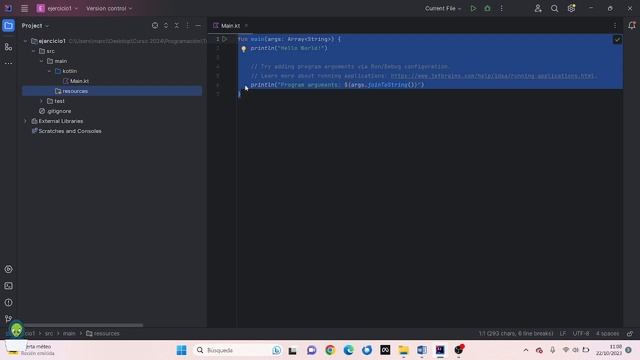Click resources breadcrumb in navigation bar

click(103, 333)
